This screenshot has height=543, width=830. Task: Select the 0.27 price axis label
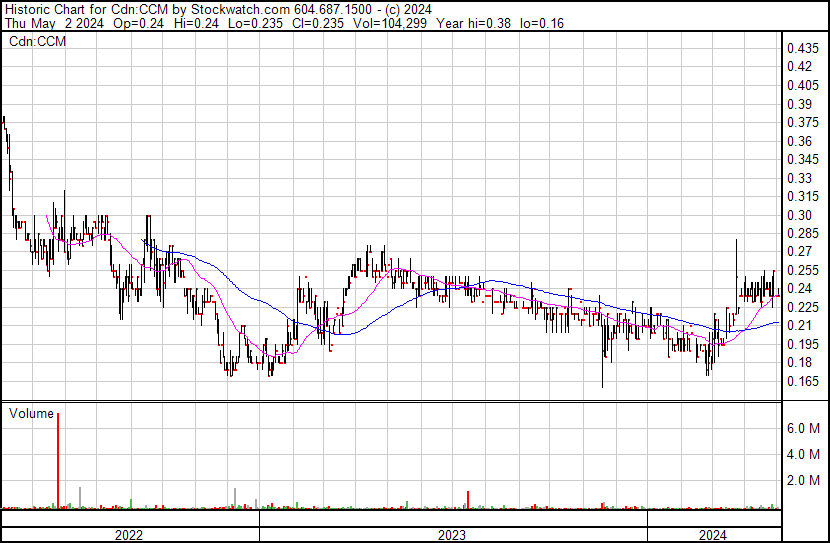[799, 251]
